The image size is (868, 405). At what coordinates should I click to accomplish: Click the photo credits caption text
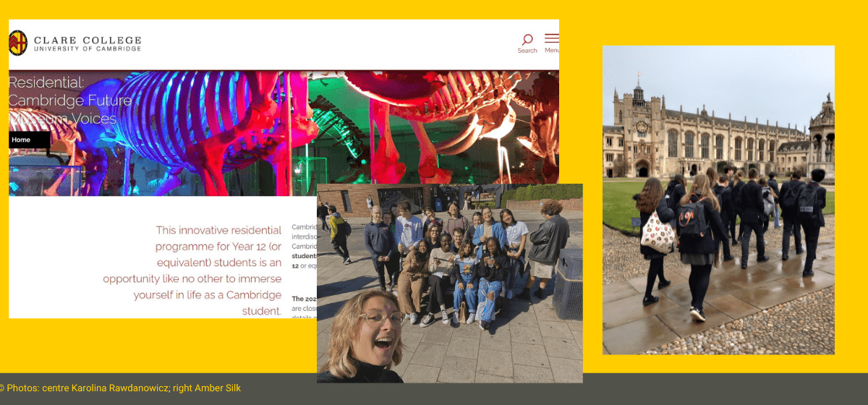tap(120, 388)
